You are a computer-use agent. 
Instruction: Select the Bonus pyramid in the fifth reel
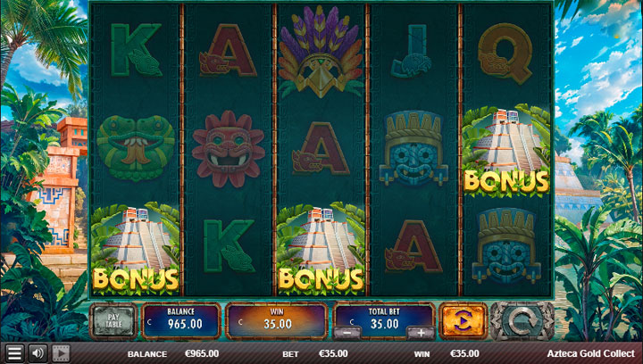[x=506, y=150]
